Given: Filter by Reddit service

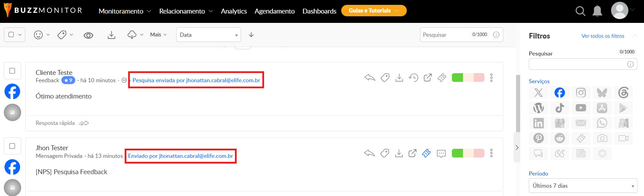Looking at the screenshot, I should click(560, 138).
